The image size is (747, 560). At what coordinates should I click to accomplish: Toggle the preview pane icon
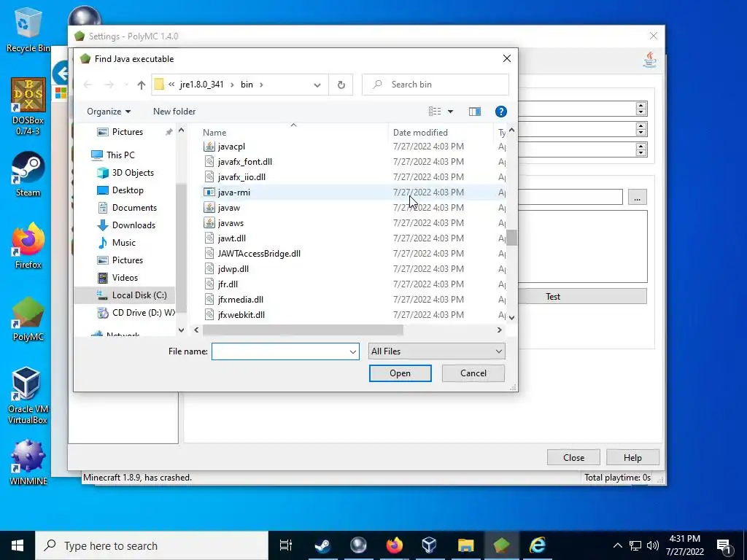tap(474, 112)
